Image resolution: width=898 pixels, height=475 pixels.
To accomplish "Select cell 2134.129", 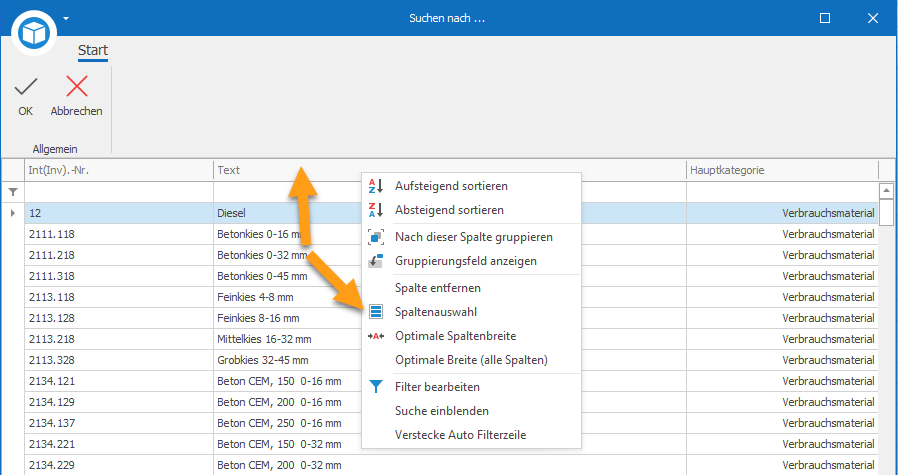I will (119, 402).
